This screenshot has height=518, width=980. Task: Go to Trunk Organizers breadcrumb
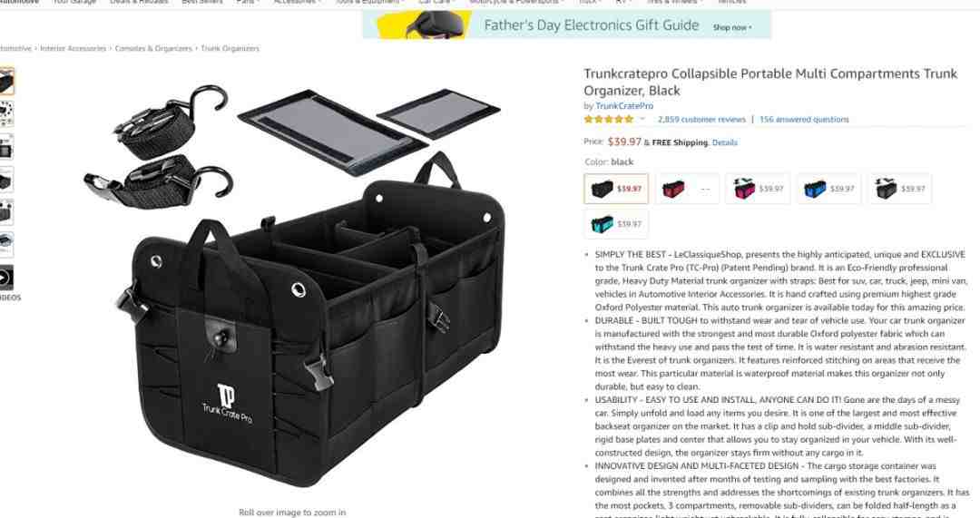click(230, 48)
